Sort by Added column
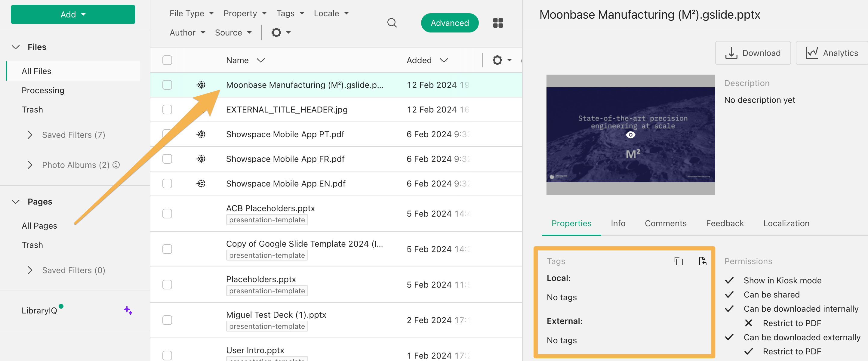This screenshot has height=361, width=868. 427,60
